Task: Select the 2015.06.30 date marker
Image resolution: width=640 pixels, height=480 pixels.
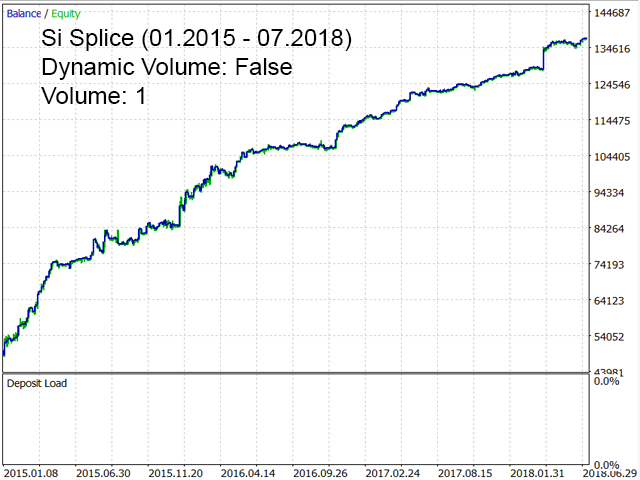Action: (104, 472)
